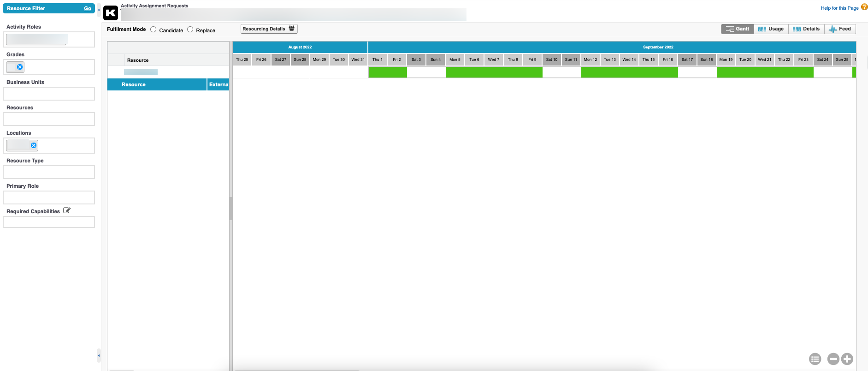
Task: Click the August 2022 month header
Action: (300, 47)
